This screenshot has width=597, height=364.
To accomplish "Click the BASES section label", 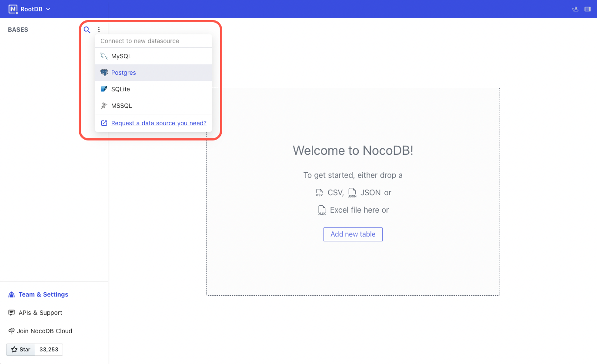I will pos(18,30).
